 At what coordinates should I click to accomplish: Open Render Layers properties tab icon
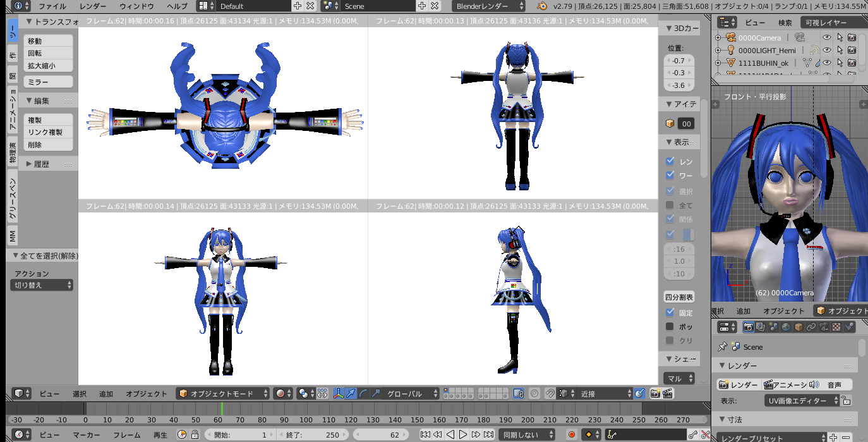point(761,327)
